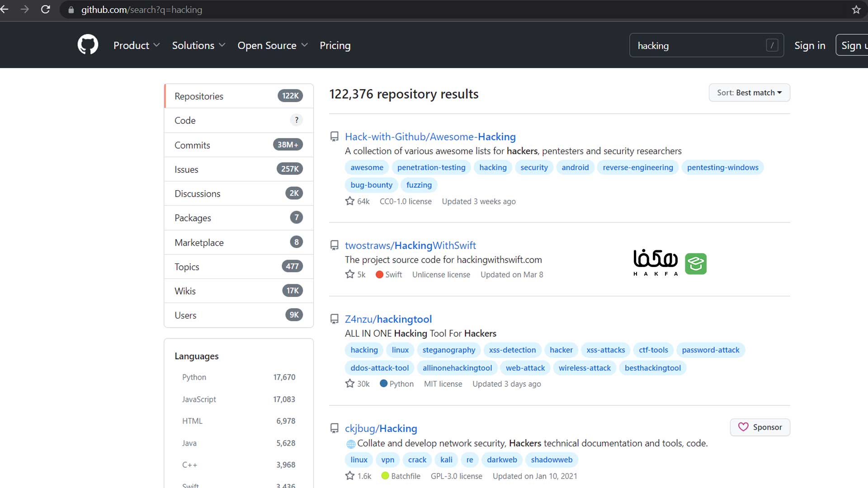Image resolution: width=868 pixels, height=488 pixels.
Task: Click Sign in
Action: point(810,45)
